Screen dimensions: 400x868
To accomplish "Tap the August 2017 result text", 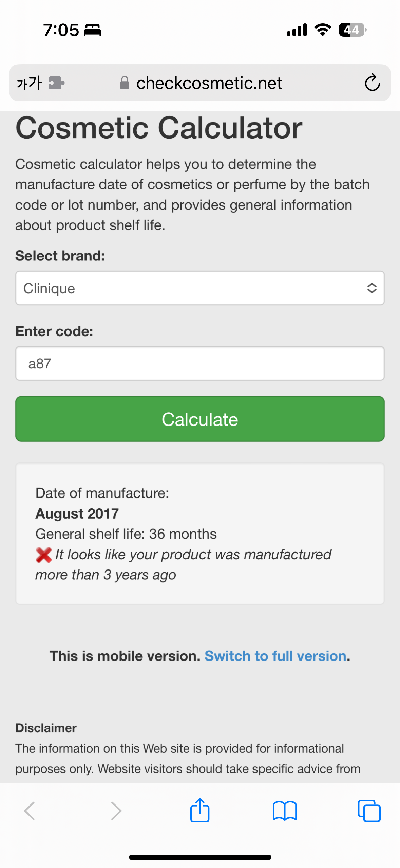I will [x=77, y=513].
